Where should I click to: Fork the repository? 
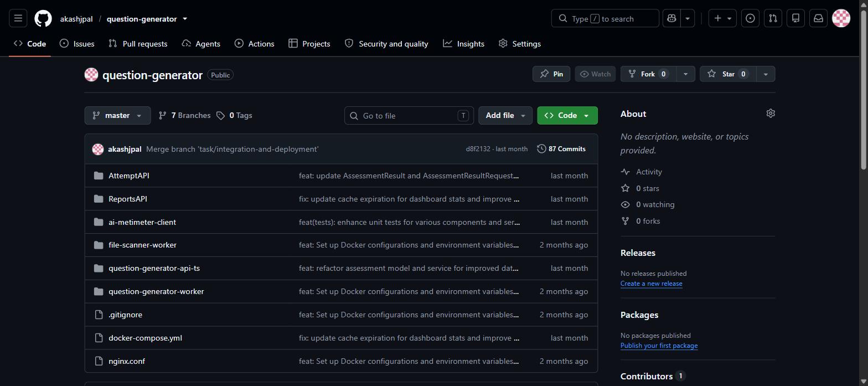click(648, 74)
